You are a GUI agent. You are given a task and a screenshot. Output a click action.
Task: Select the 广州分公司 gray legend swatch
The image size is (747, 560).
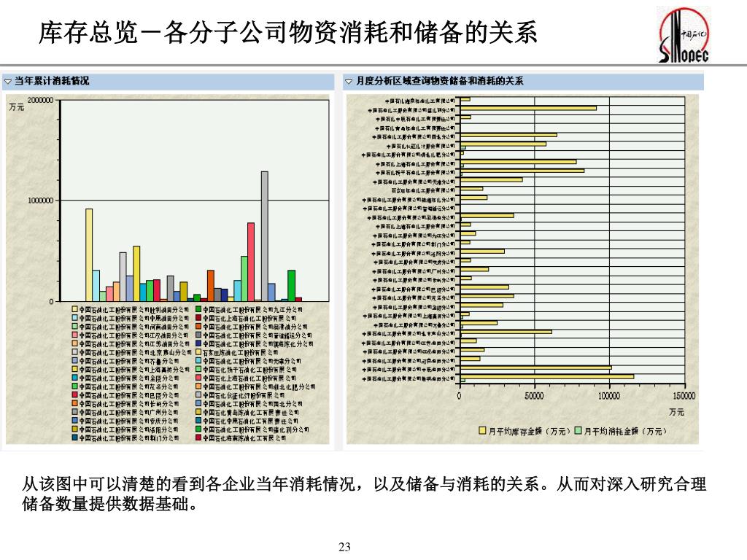coord(75,413)
